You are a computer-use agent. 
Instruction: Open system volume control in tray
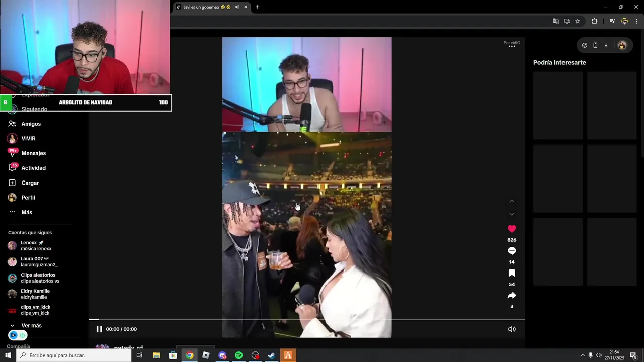click(599, 355)
